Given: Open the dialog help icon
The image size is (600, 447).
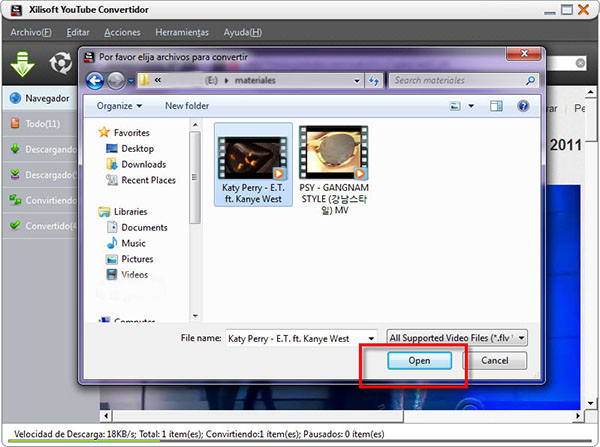Looking at the screenshot, I should (523, 106).
